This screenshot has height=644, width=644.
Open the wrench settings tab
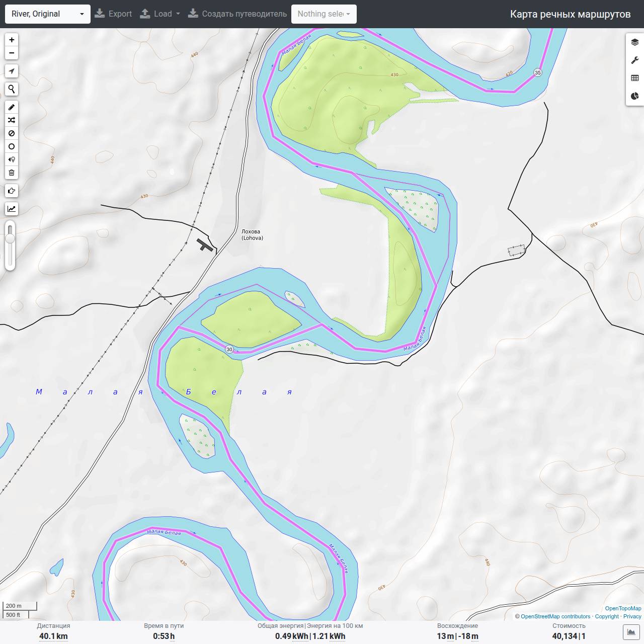click(x=635, y=60)
